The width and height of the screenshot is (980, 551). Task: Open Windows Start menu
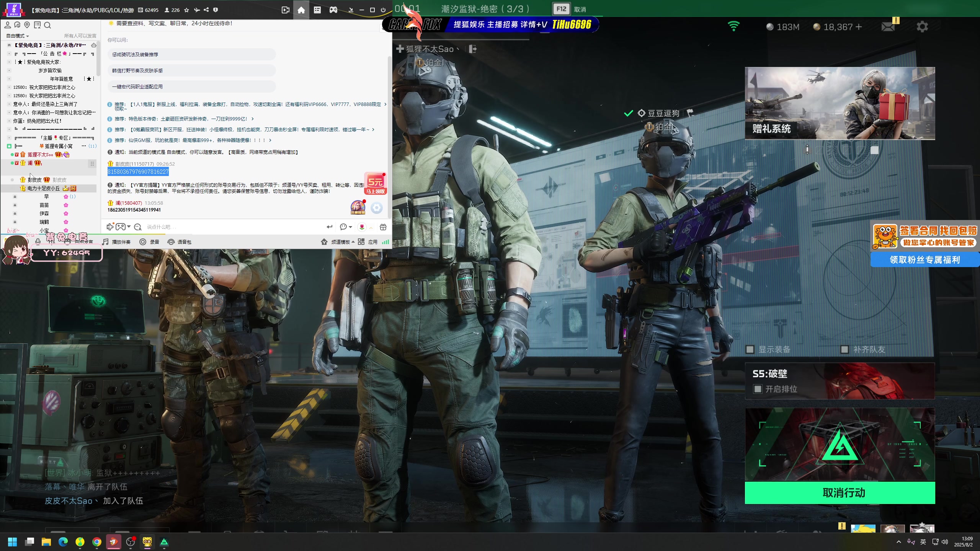(13, 542)
